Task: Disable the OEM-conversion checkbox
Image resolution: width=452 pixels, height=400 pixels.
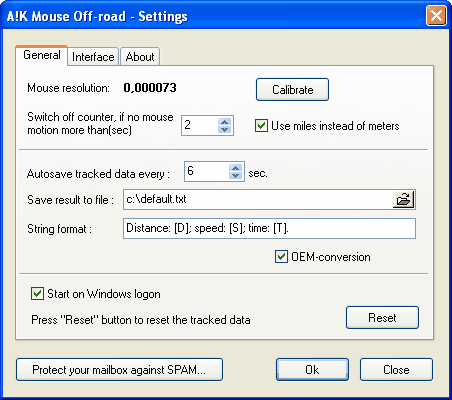Action: (281, 257)
